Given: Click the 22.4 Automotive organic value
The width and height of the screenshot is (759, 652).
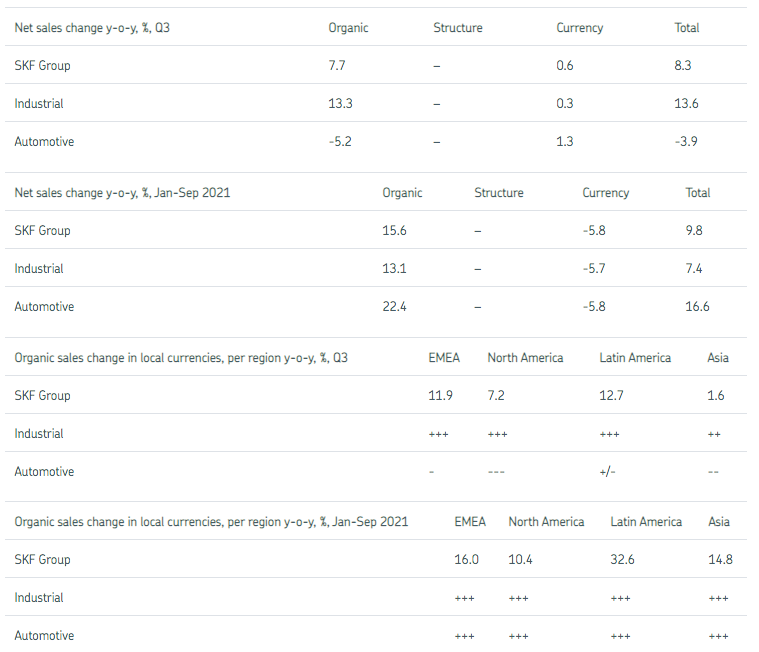Looking at the screenshot, I should [394, 307].
